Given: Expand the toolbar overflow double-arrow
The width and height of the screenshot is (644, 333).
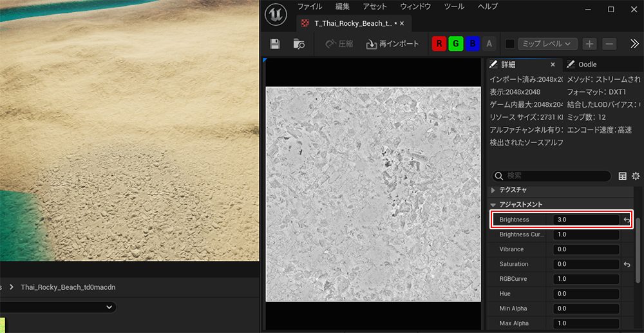Looking at the screenshot, I should [634, 44].
